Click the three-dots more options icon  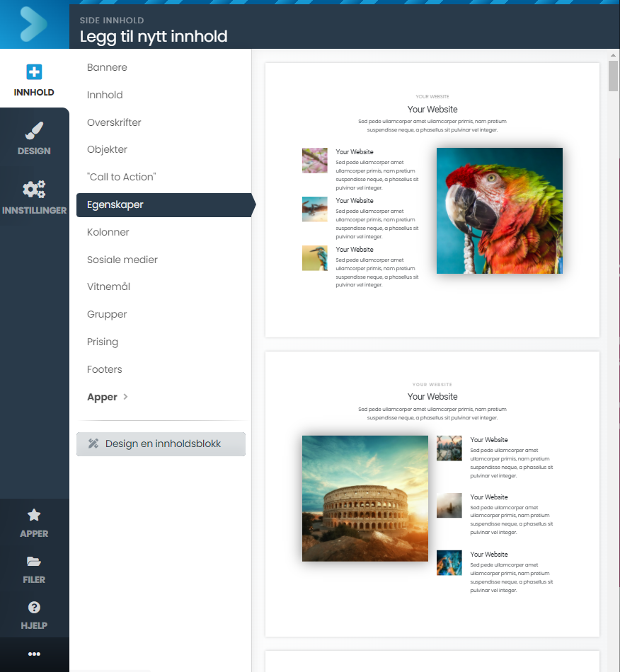(34, 654)
